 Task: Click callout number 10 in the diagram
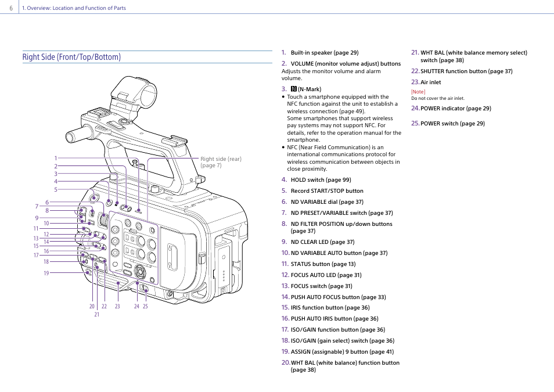46,224
